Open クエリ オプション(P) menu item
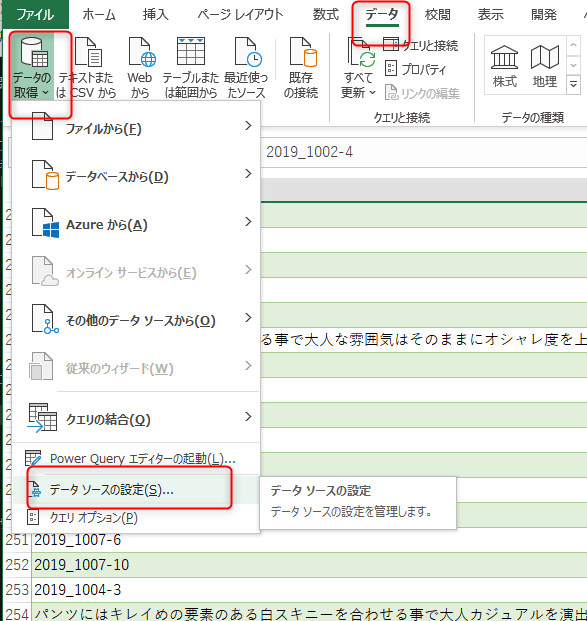The height and width of the screenshot is (621, 587). tap(136, 517)
